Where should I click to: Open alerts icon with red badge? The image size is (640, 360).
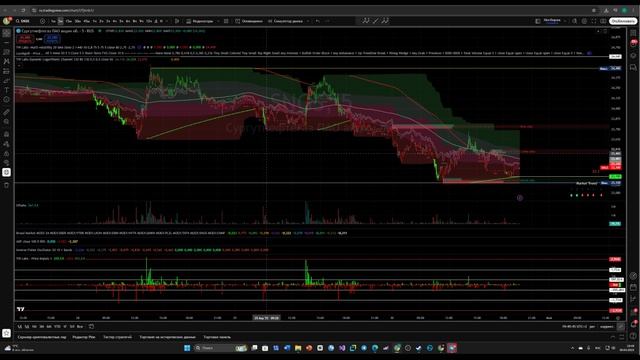(x=633, y=44)
